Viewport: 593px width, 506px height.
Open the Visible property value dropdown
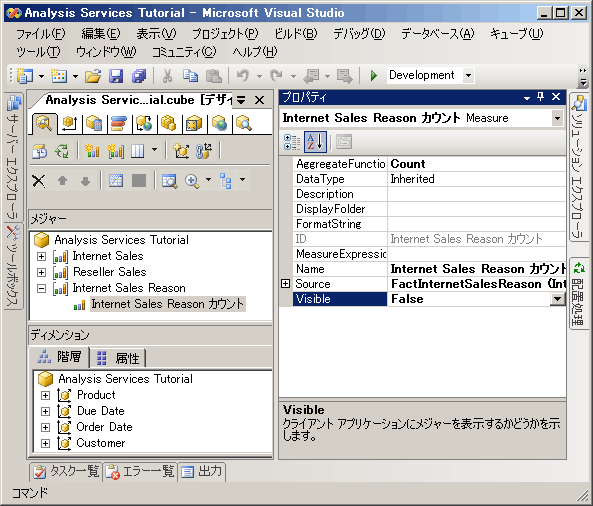557,299
